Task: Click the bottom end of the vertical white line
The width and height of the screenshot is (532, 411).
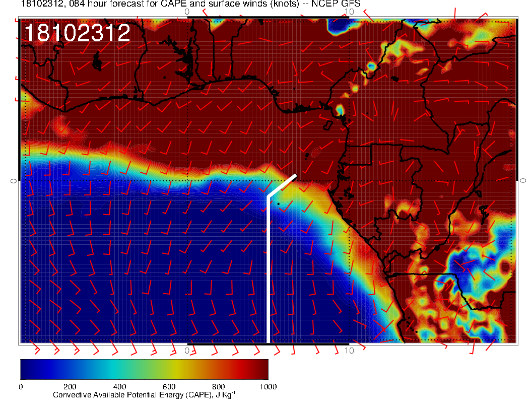Action: coord(268,340)
